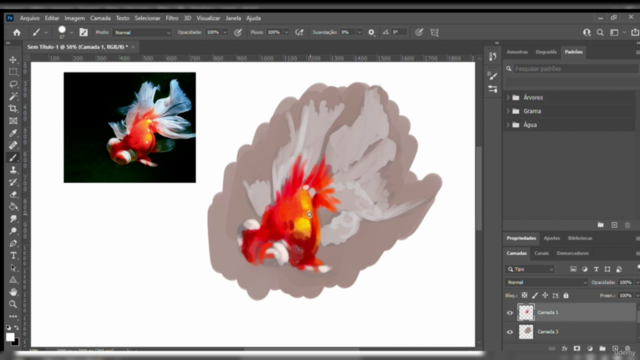Select the Dodge tool
The image size is (640, 360).
tap(13, 231)
